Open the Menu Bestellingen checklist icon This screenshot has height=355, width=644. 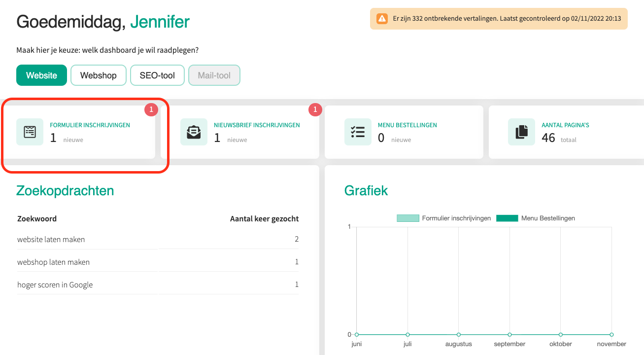358,132
